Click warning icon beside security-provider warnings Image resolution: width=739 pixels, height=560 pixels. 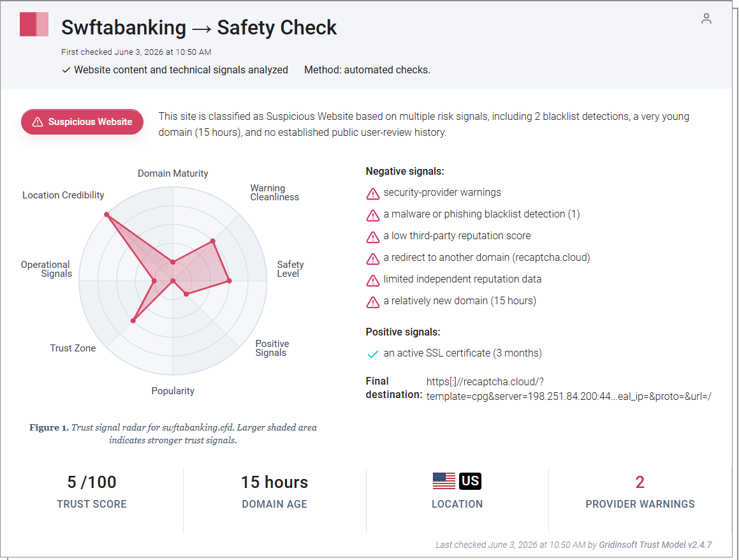(373, 193)
